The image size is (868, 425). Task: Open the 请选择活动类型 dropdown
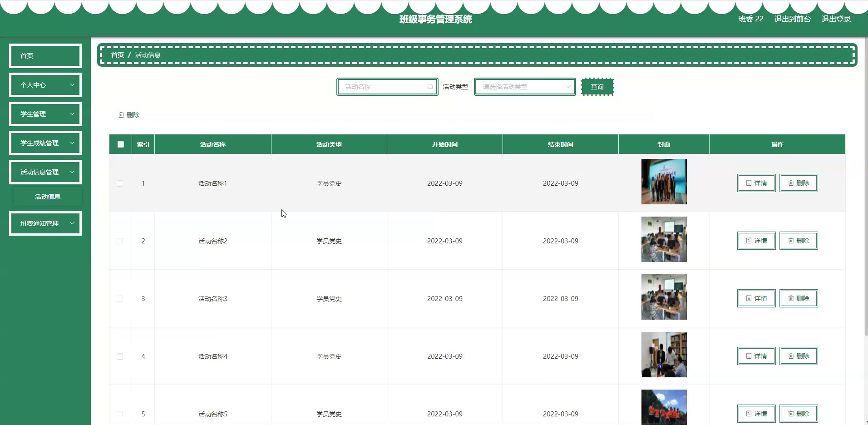[525, 87]
